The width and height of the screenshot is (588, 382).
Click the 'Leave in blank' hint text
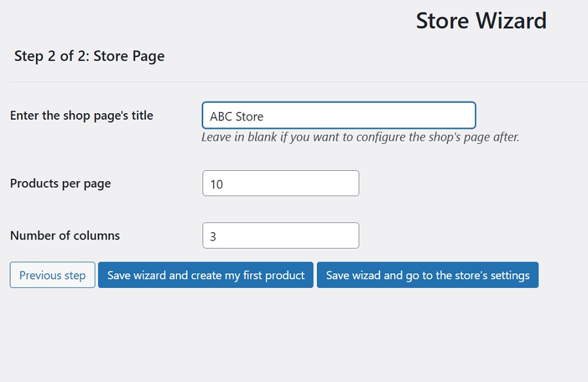(361, 137)
